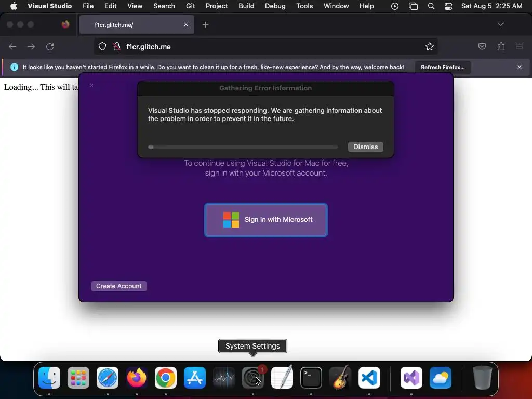
Task: Open Spotlight search in the menu bar
Action: tap(431, 6)
